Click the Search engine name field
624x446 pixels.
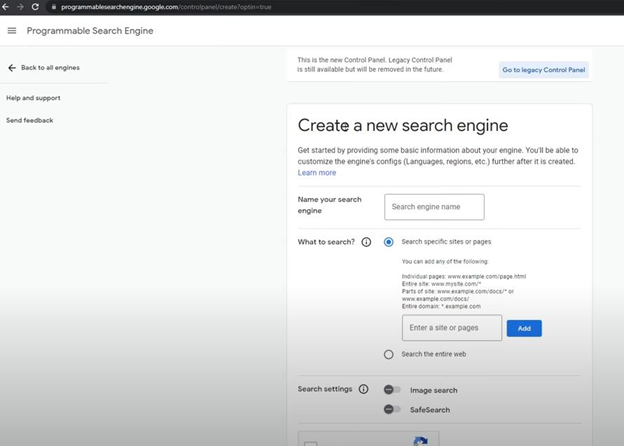coord(434,207)
